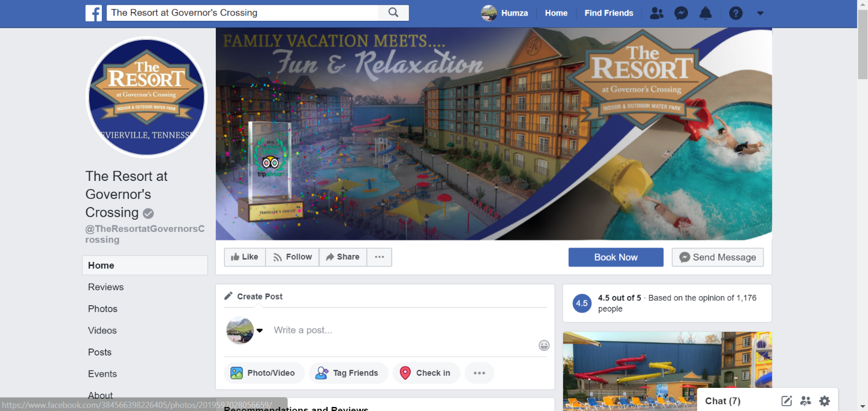Open Posts in the page sidebar

pos(100,352)
